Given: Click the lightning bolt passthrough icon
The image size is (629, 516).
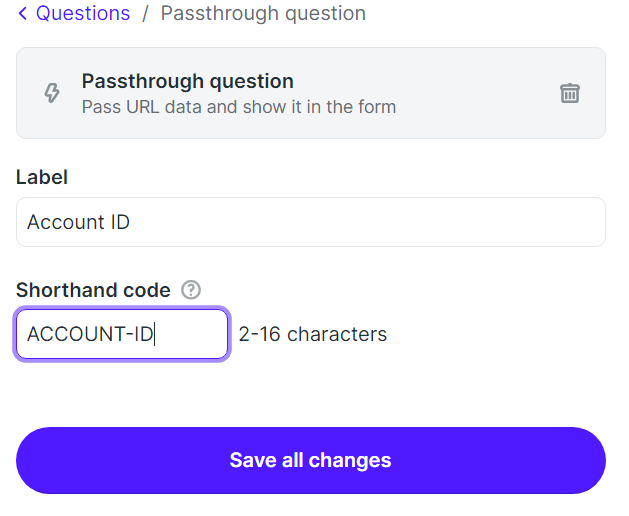Looking at the screenshot, I should 52,93.
